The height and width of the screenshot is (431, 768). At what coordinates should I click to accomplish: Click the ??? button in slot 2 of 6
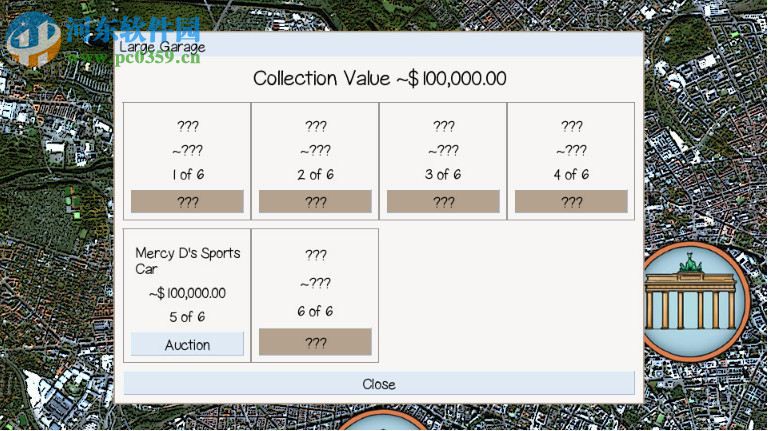pyautogui.click(x=315, y=201)
